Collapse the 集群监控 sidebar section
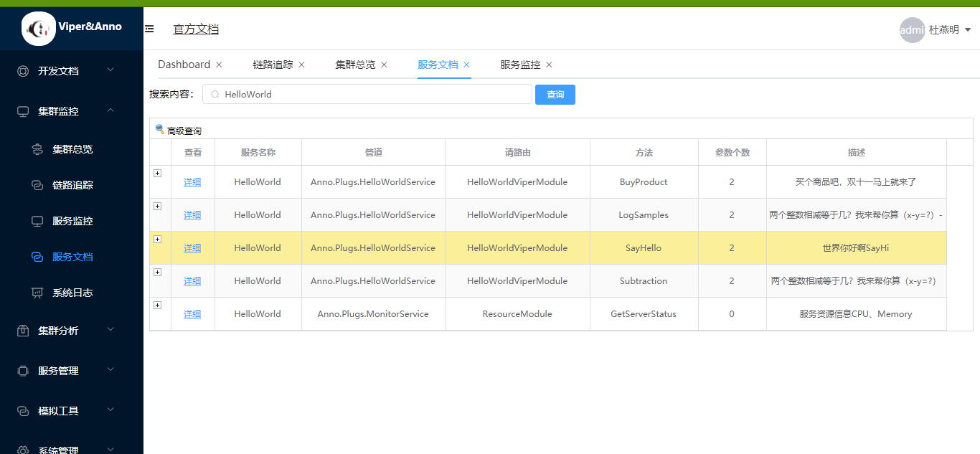This screenshot has height=454, width=980. tap(110, 110)
